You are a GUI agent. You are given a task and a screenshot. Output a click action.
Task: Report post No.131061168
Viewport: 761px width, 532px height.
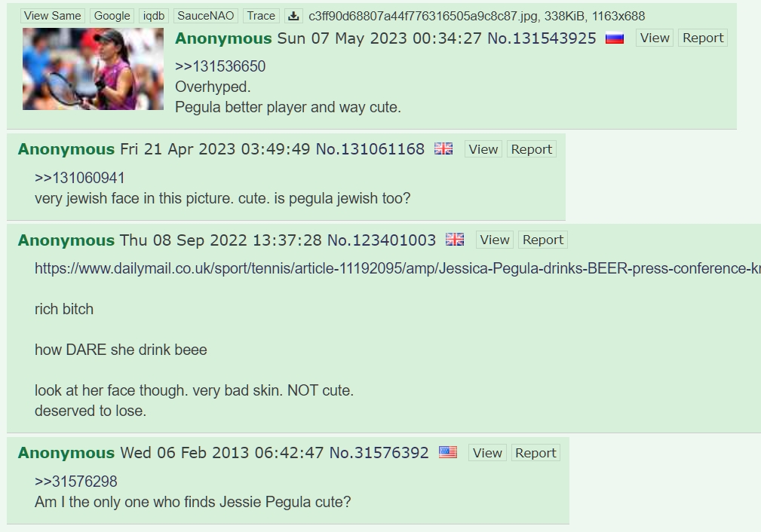click(532, 149)
